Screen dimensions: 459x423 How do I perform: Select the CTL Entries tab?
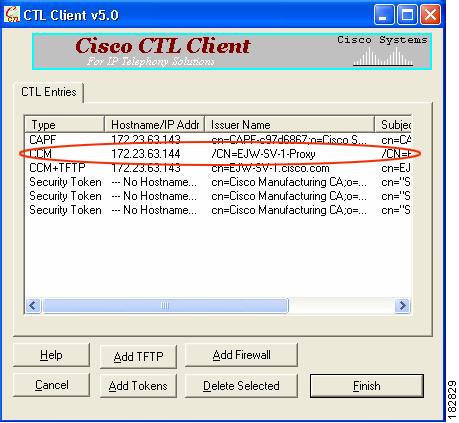click(49, 92)
